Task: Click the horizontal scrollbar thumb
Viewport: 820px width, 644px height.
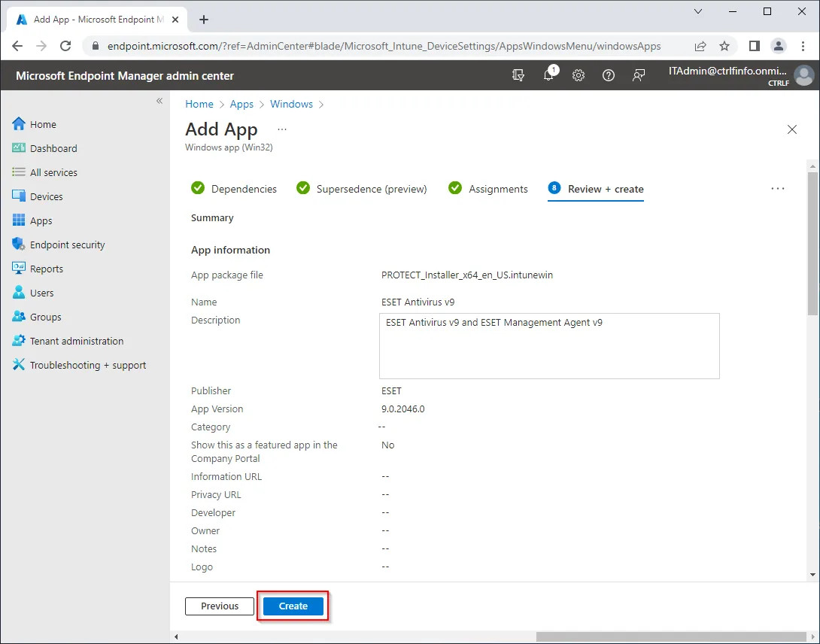Action: click(671, 636)
